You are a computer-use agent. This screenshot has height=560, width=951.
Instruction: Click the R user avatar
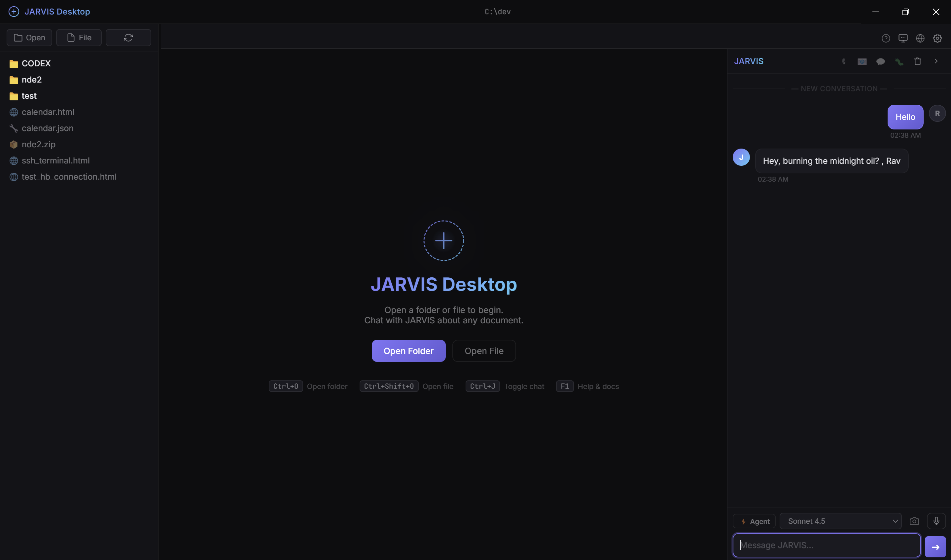(x=937, y=113)
